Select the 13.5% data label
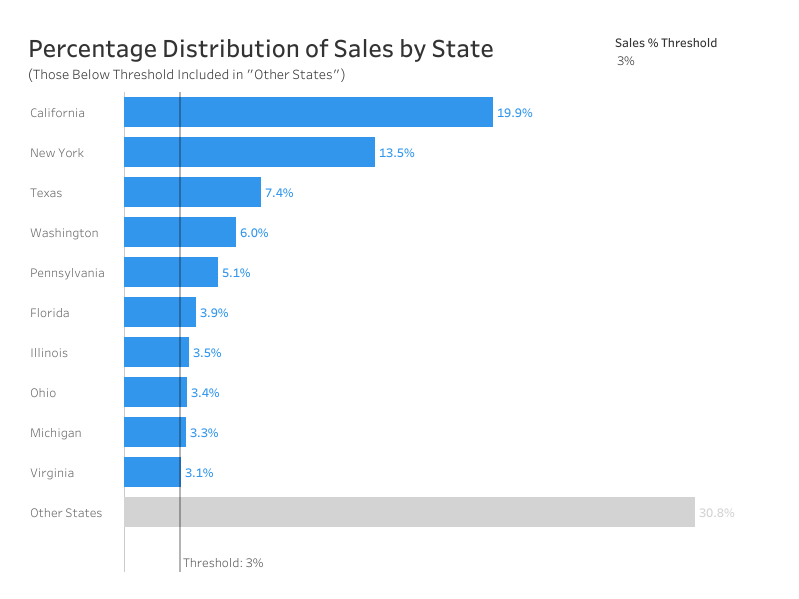799x599 pixels. [397, 153]
